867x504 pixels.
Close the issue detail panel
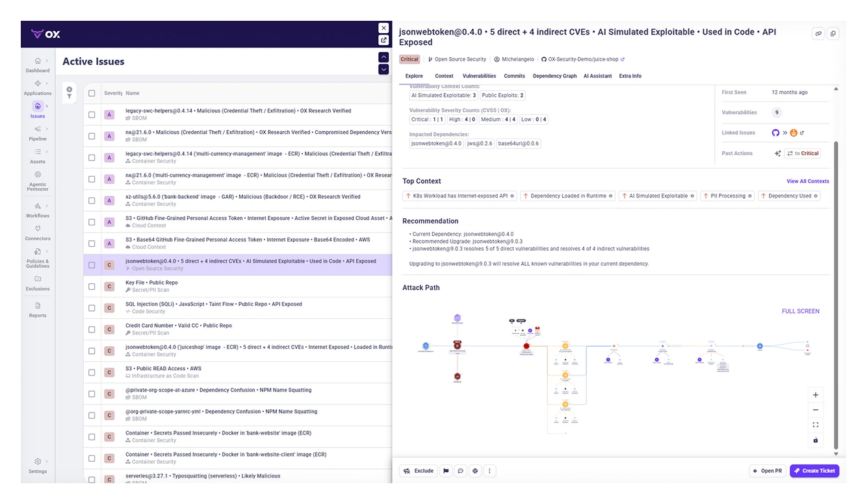384,28
